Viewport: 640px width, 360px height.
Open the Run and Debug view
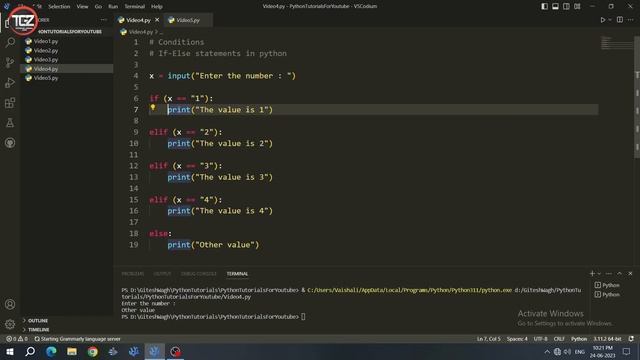pos(10,82)
